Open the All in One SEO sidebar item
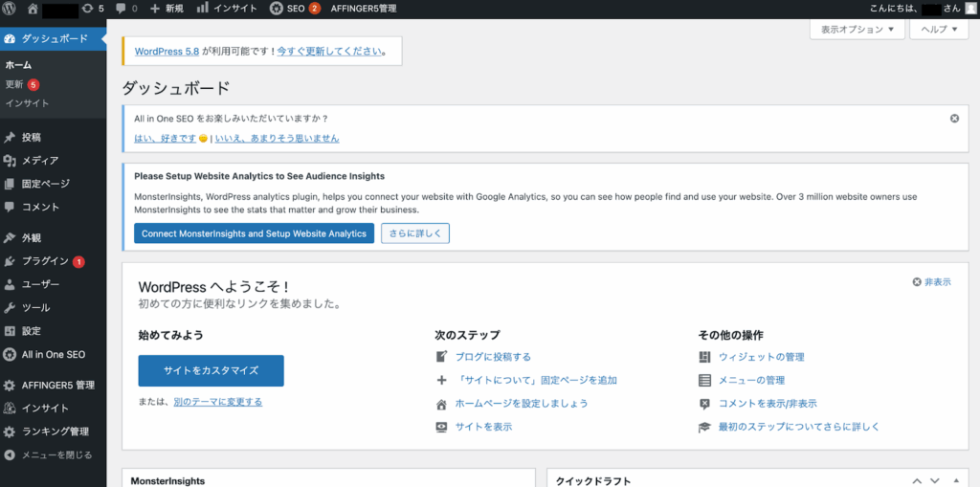This screenshot has height=487, width=980. pyautogui.click(x=53, y=354)
